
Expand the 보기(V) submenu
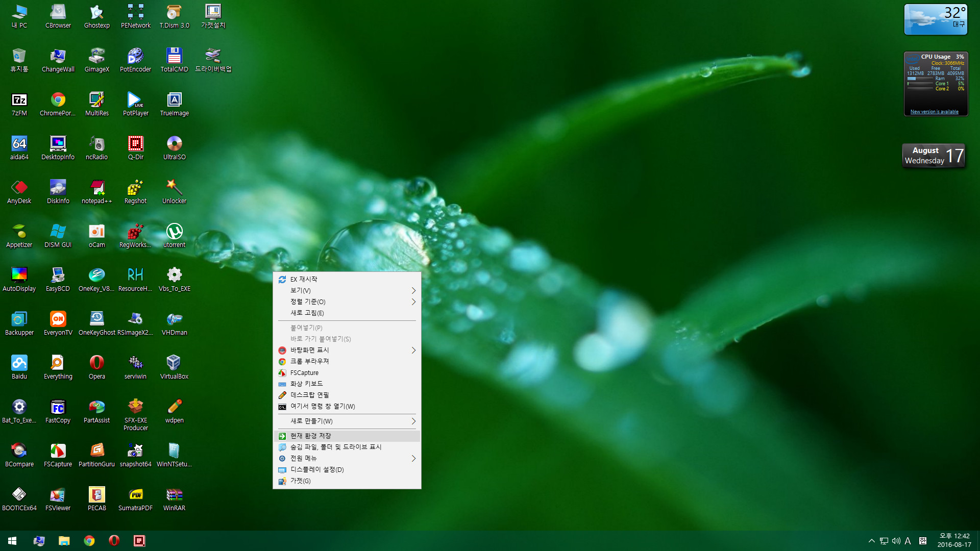point(347,290)
